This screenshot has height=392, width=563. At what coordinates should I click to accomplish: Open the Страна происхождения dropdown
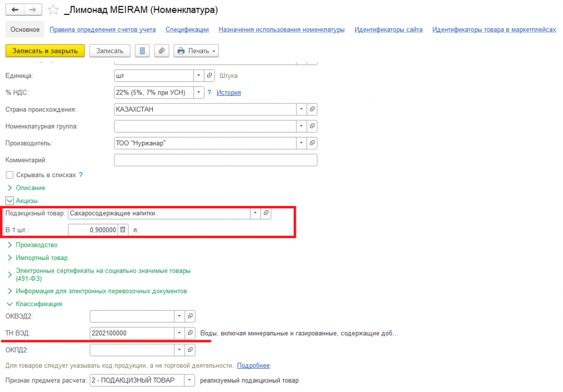click(302, 109)
